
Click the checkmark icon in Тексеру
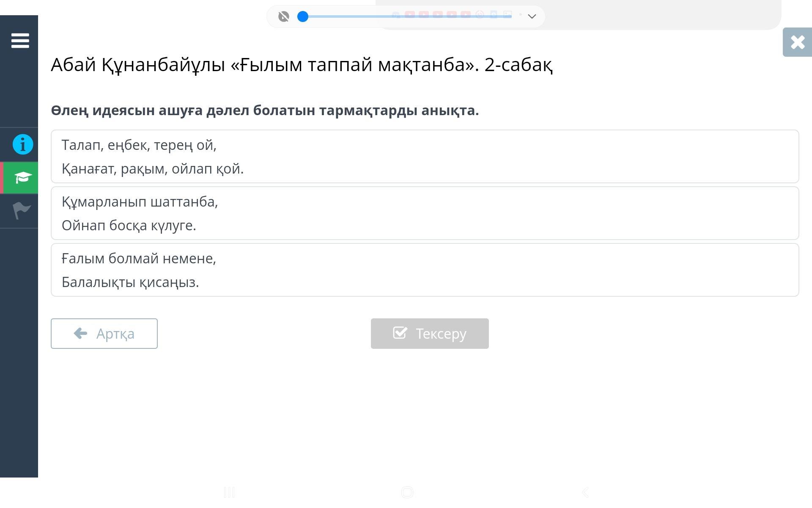tap(400, 333)
